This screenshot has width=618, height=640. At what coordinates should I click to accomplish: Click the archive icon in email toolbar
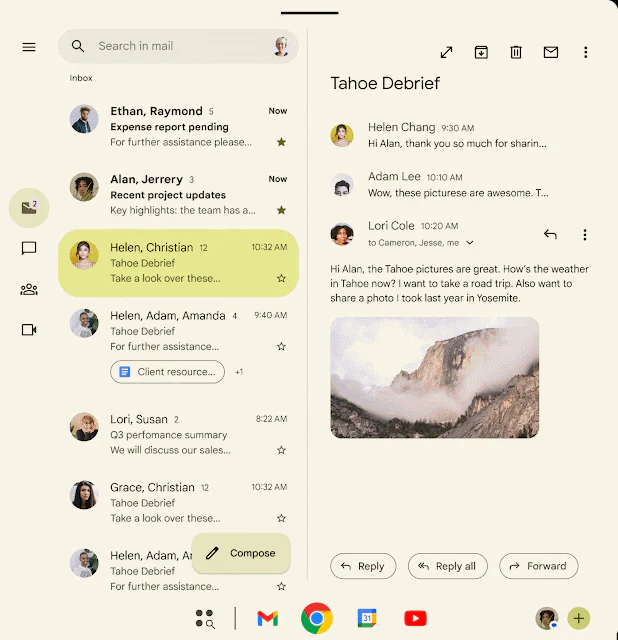coord(481,52)
